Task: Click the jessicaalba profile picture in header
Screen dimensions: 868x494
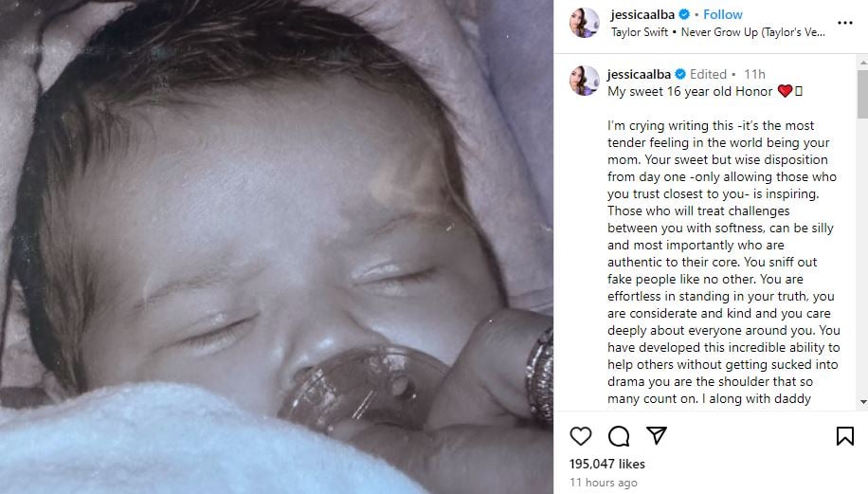Action: click(x=585, y=24)
